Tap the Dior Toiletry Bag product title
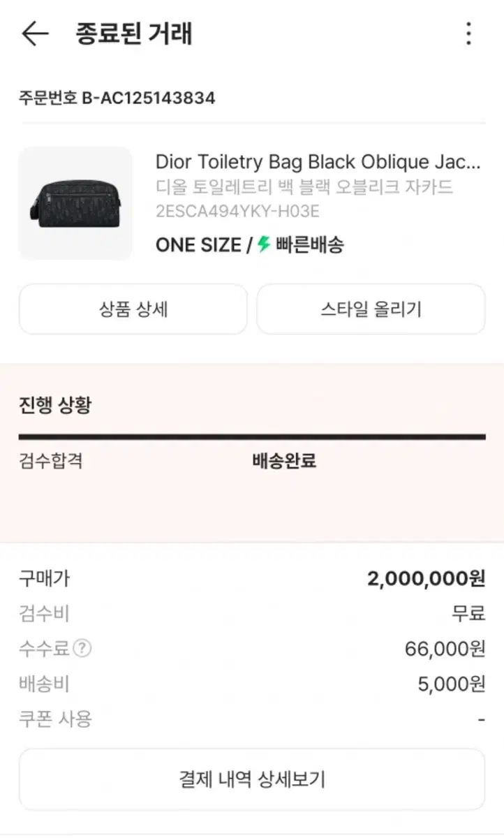 (x=318, y=162)
